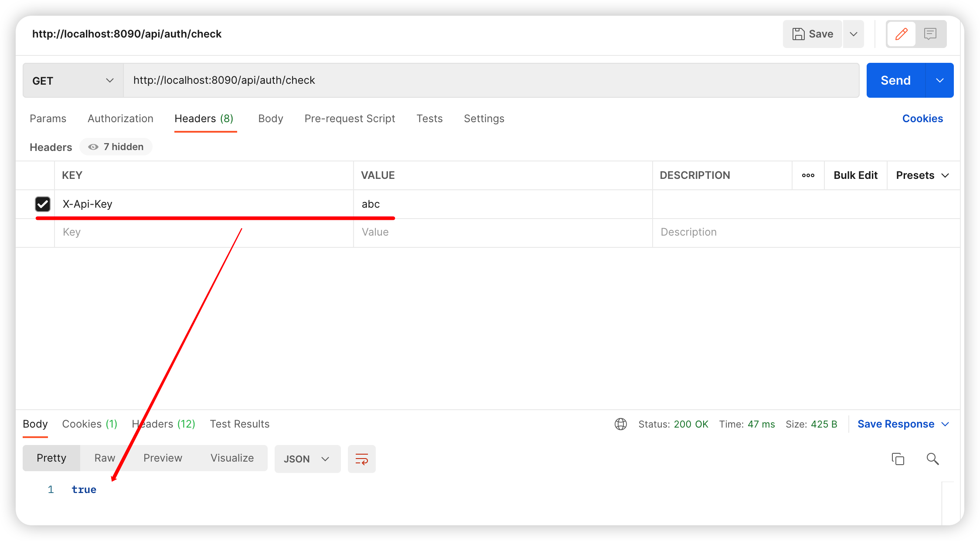980x541 pixels.
Task: Switch to the Authorization tab
Action: click(x=120, y=119)
